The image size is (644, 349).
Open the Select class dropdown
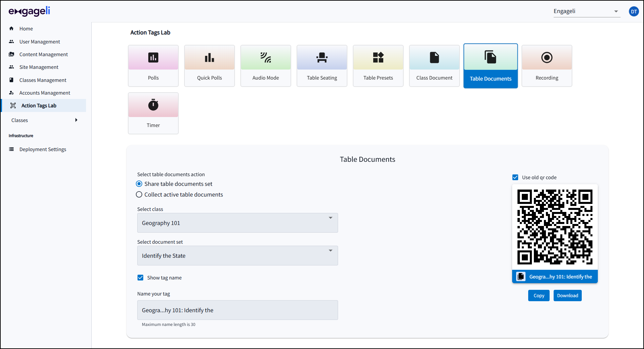pos(238,223)
